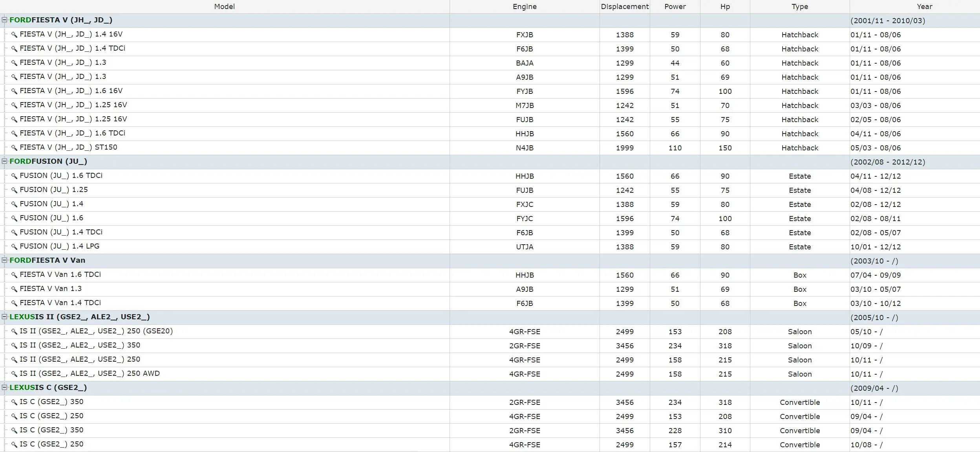Sort by the Power column header

pos(675,7)
